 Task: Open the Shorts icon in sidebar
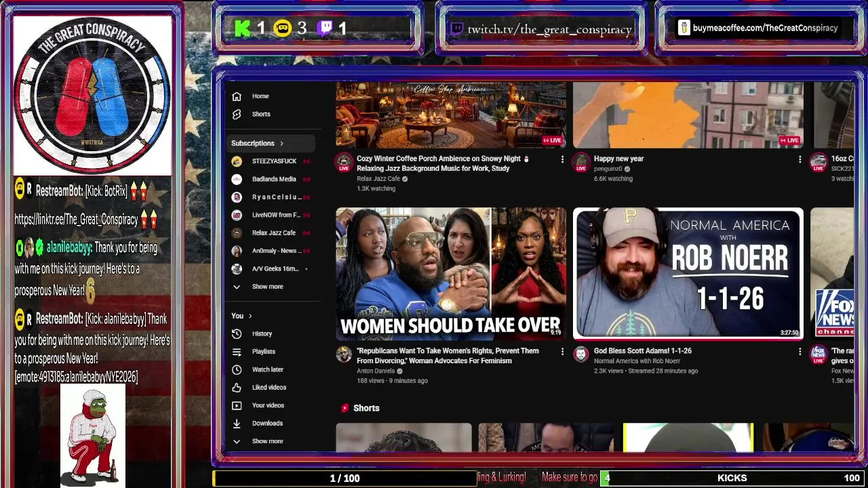[236, 114]
